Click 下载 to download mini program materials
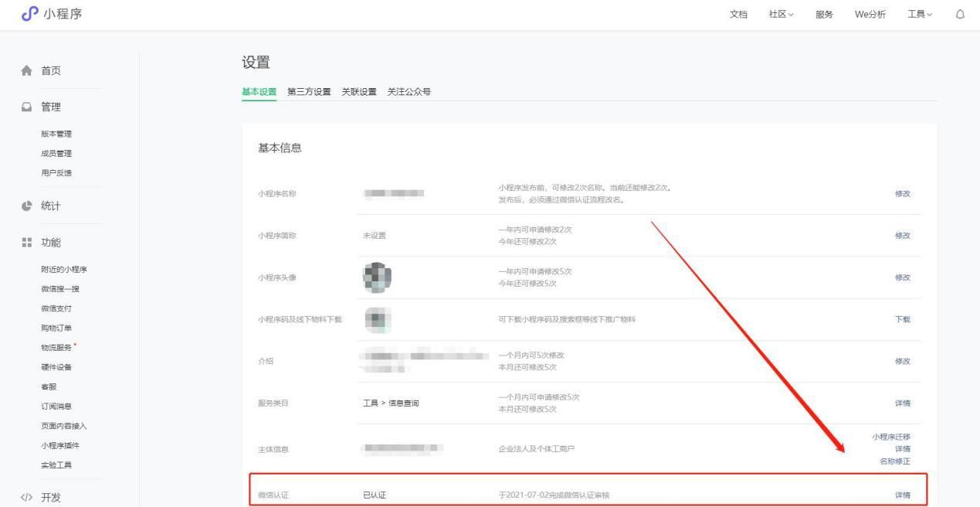The image size is (980, 507). [902, 318]
